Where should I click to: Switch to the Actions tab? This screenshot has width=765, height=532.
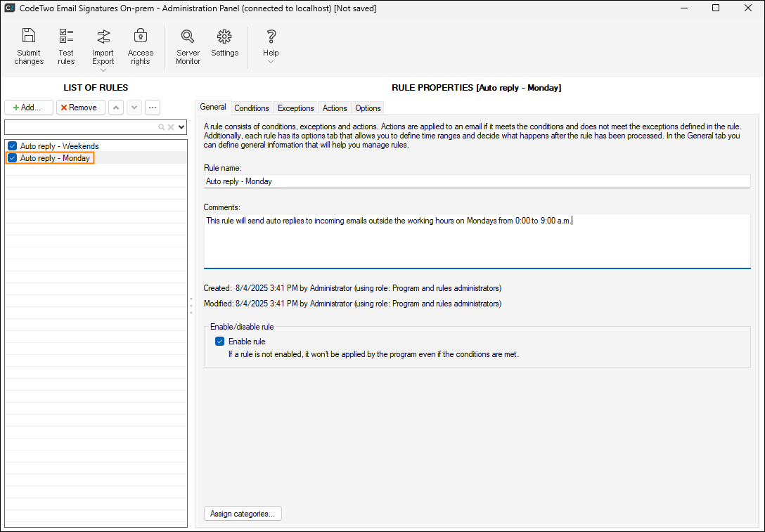[x=335, y=108]
